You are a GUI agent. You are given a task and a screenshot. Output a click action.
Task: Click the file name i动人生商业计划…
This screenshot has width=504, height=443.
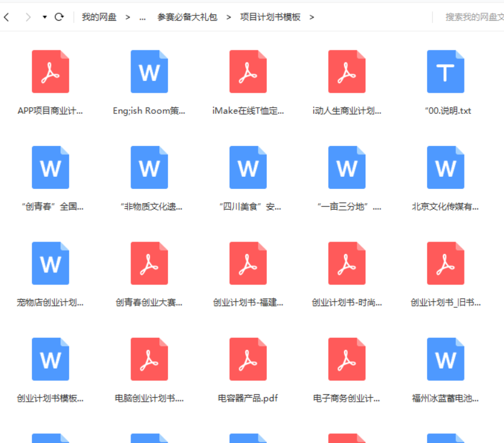(x=347, y=111)
